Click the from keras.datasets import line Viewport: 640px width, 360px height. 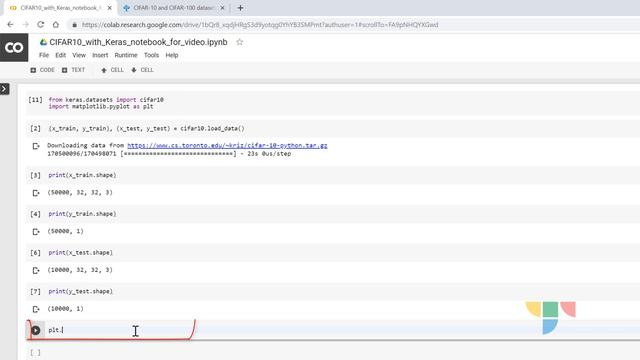coord(106,100)
